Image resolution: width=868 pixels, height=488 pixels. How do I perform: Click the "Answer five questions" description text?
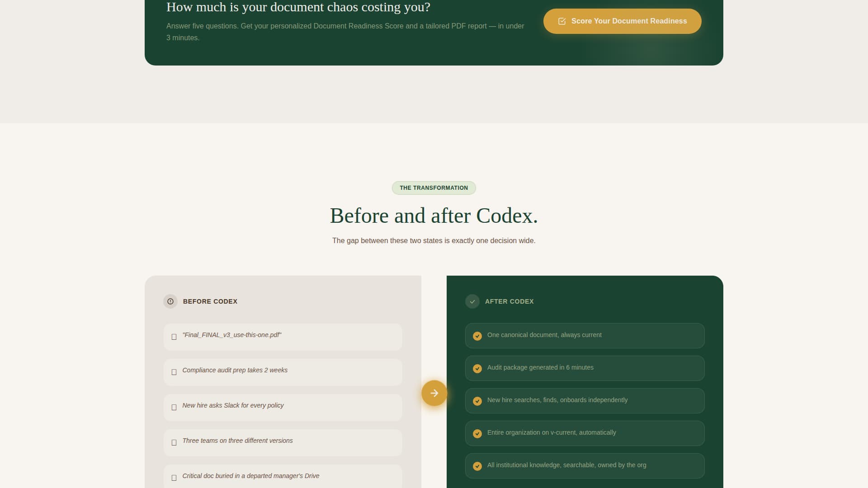click(x=345, y=32)
